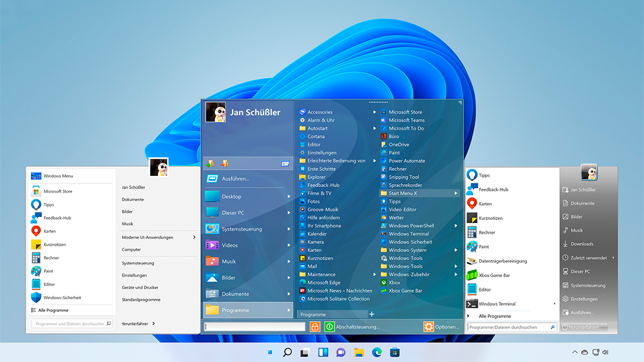Open the search magnifier on the taskbar
Viewport: 644px width, 362px height.
click(287, 353)
